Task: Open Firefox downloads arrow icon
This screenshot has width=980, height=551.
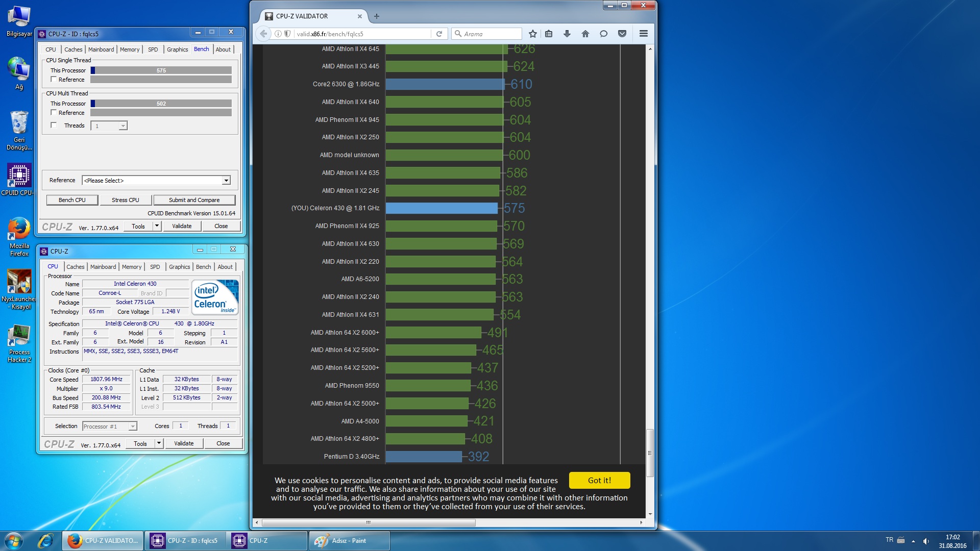Action: (x=567, y=34)
